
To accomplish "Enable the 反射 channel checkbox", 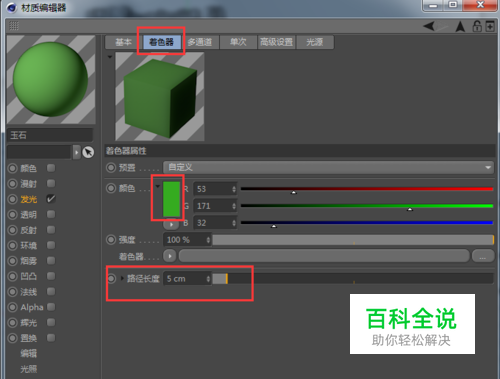I will coord(51,229).
